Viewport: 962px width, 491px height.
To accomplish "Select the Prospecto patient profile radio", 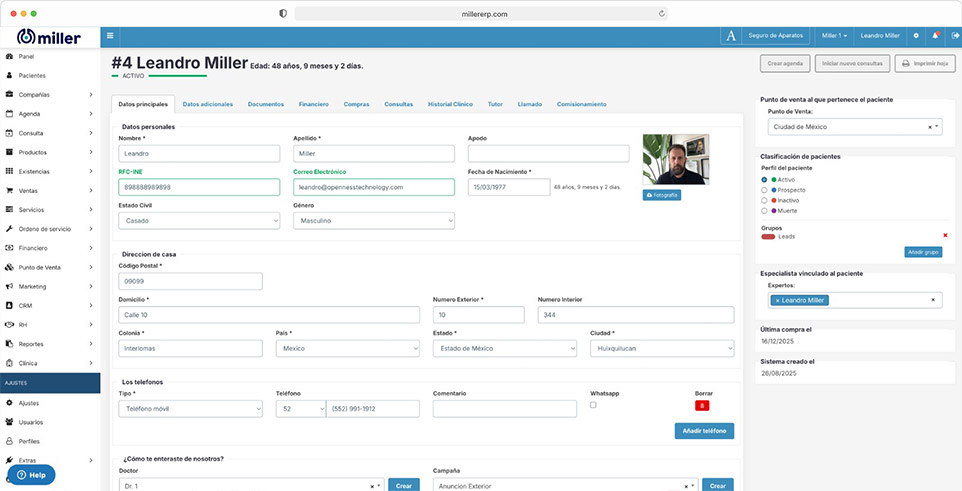I will click(x=764, y=190).
